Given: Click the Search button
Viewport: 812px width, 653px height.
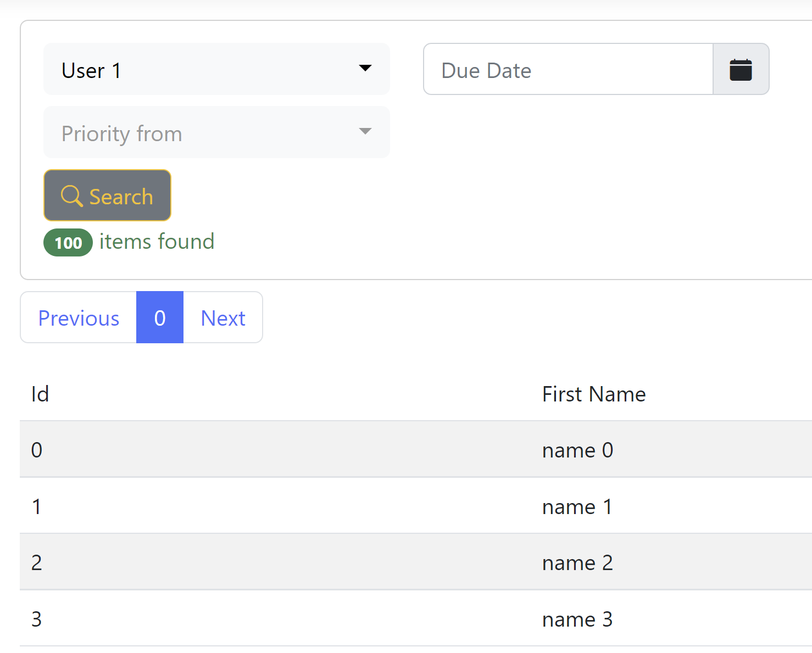Looking at the screenshot, I should click(x=107, y=196).
